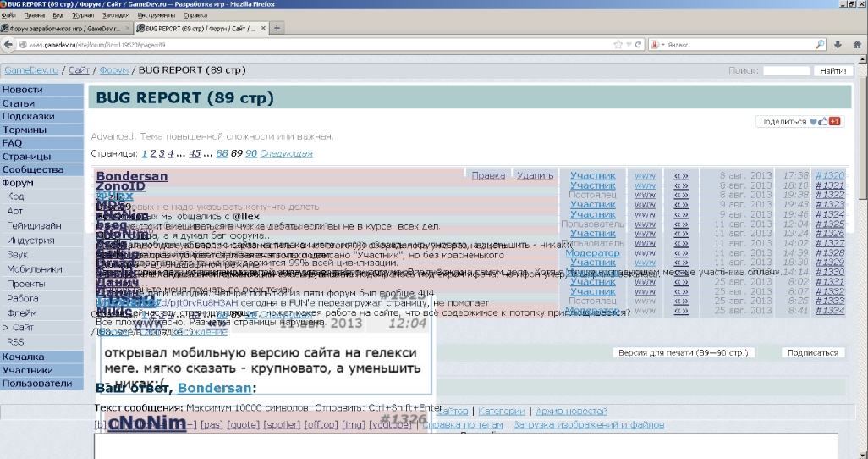The height and width of the screenshot is (459, 868).
Task: Click the browser Back arrow button
Action: pyautogui.click(x=8, y=44)
